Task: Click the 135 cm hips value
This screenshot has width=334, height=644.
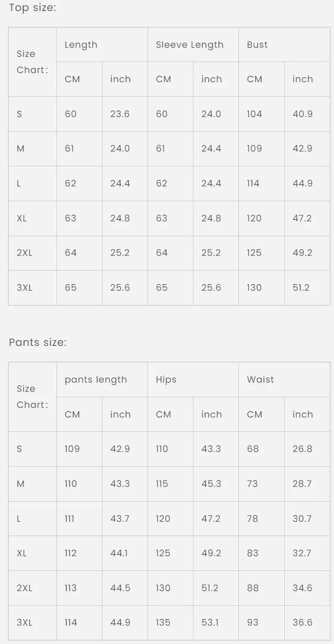Action: point(163,622)
